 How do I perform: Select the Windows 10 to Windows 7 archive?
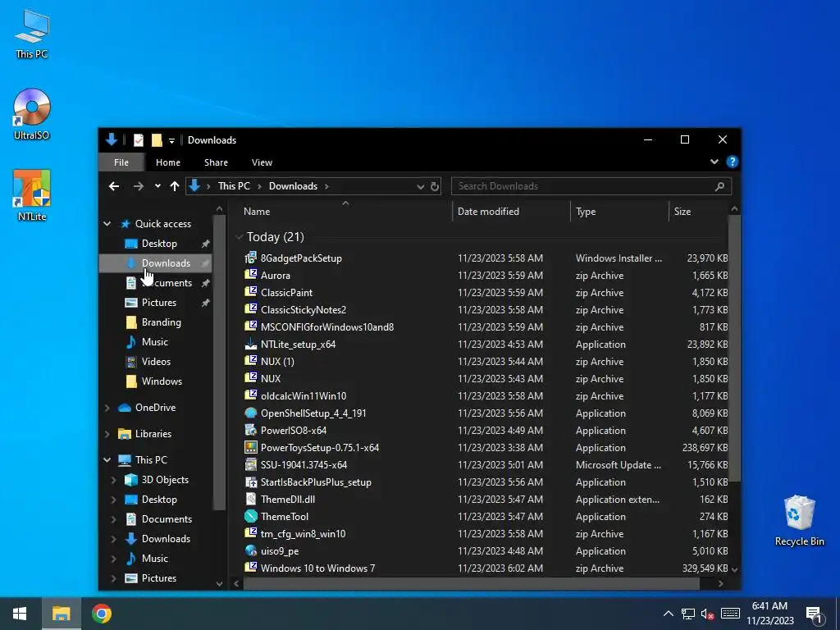tap(317, 568)
